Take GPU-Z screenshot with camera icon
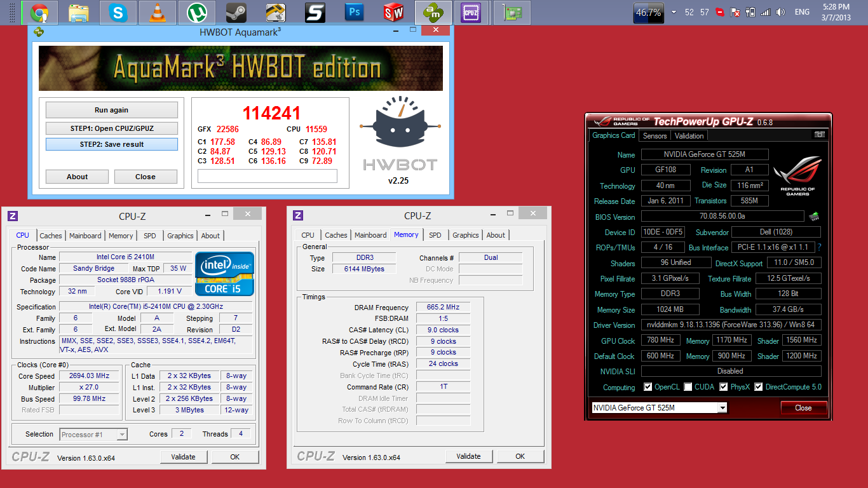Image resolution: width=868 pixels, height=488 pixels. (820, 135)
